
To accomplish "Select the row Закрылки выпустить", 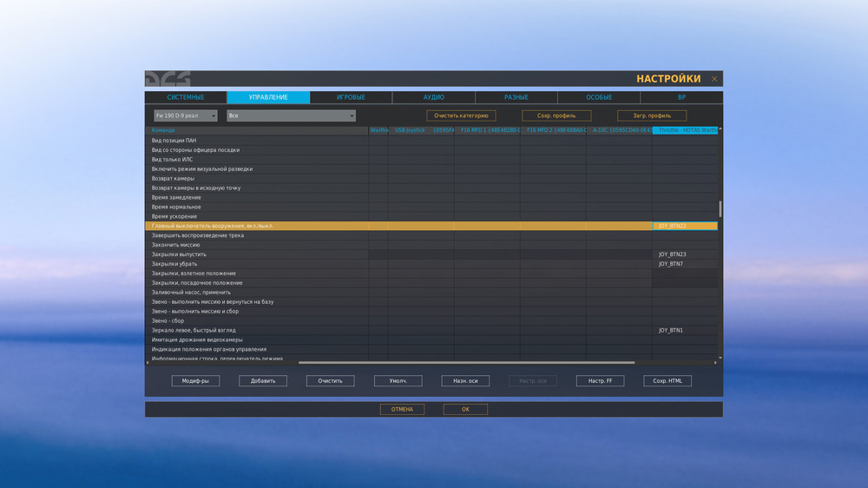I will point(431,254).
